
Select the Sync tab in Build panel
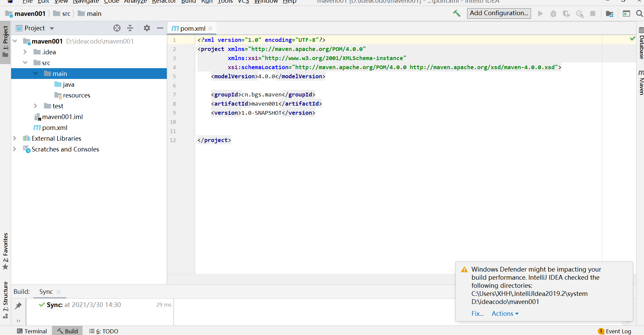pyautogui.click(x=46, y=292)
